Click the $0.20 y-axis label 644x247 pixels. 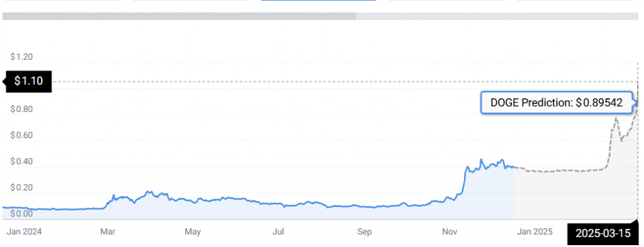[22, 188]
